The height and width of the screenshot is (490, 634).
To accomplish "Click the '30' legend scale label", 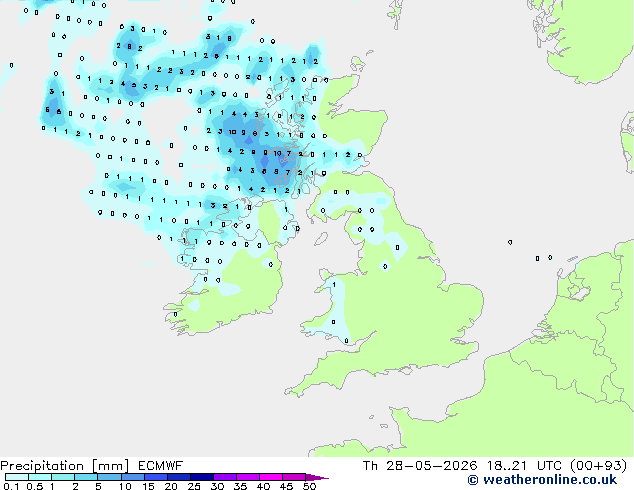I will point(217,486).
